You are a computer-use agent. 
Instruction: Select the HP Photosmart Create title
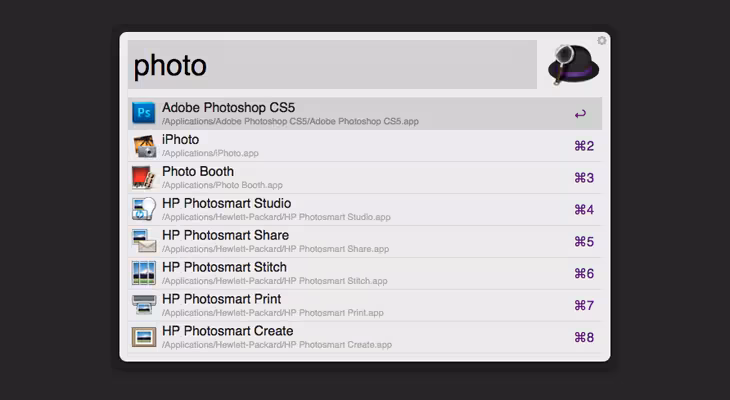point(228,331)
